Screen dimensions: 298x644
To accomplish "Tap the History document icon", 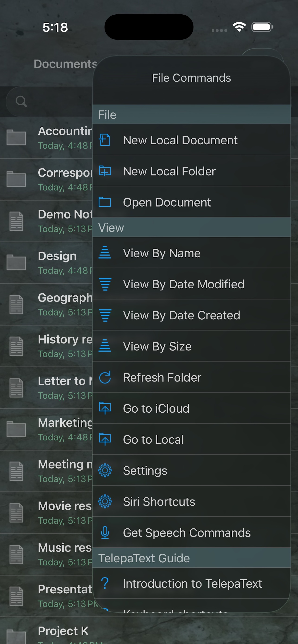I will 16,346.
